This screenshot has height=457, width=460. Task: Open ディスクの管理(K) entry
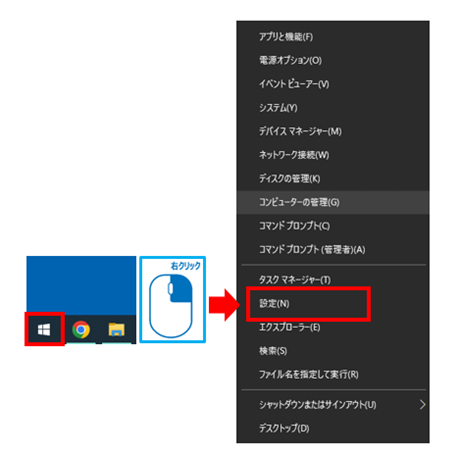pyautogui.click(x=333, y=179)
